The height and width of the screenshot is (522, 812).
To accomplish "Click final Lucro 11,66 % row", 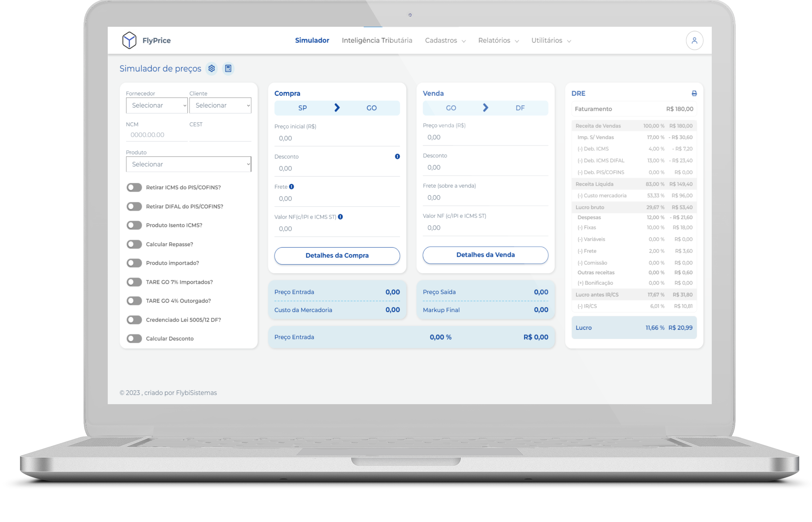I will 634,328.
